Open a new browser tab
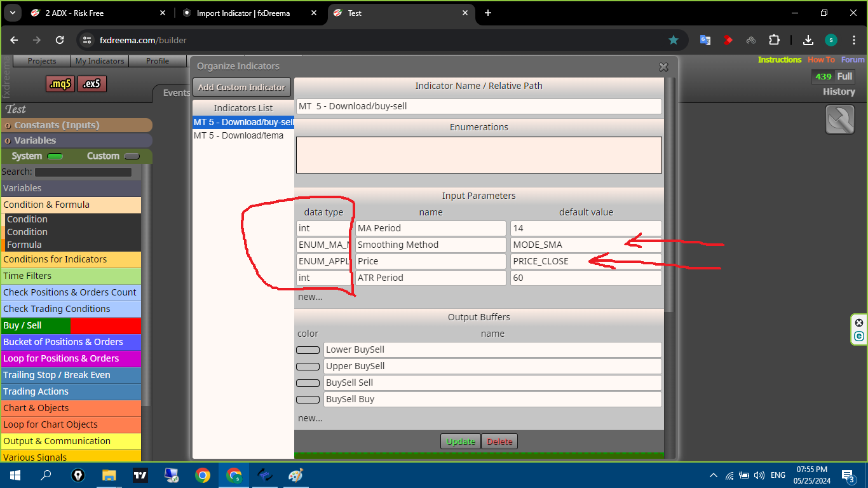This screenshot has height=488, width=868. pos(488,13)
